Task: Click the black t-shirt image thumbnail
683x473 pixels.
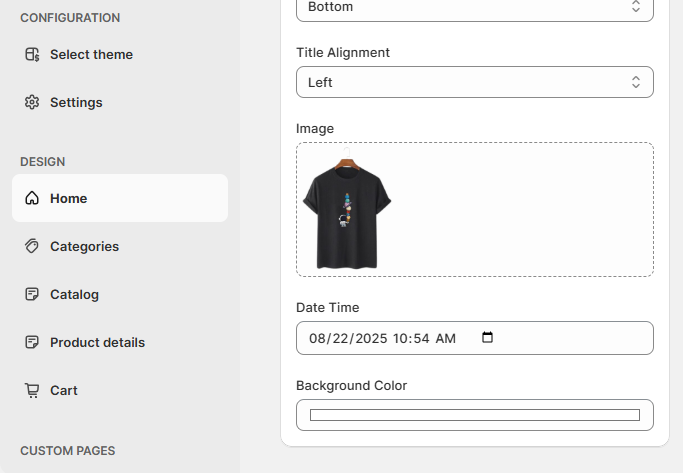Action: (347, 208)
